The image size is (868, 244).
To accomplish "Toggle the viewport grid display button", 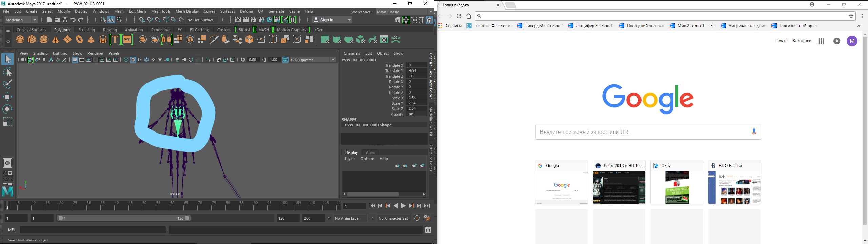I will [75, 60].
